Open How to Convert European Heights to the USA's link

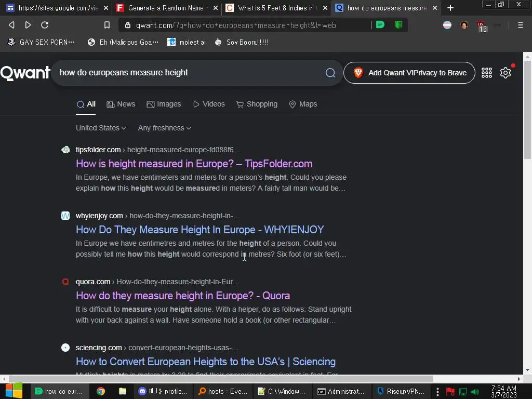(206, 362)
